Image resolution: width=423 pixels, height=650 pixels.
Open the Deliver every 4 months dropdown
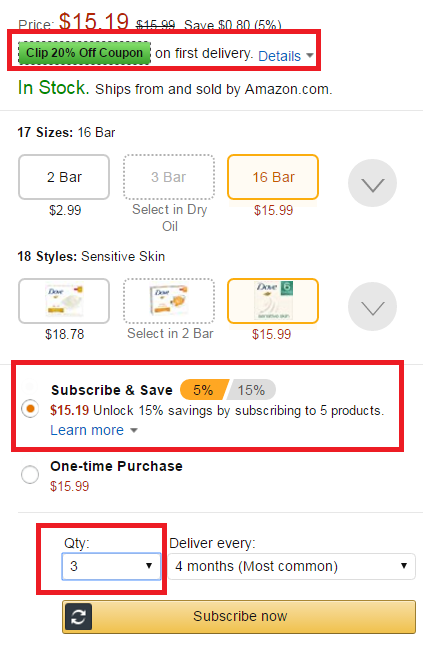(292, 566)
